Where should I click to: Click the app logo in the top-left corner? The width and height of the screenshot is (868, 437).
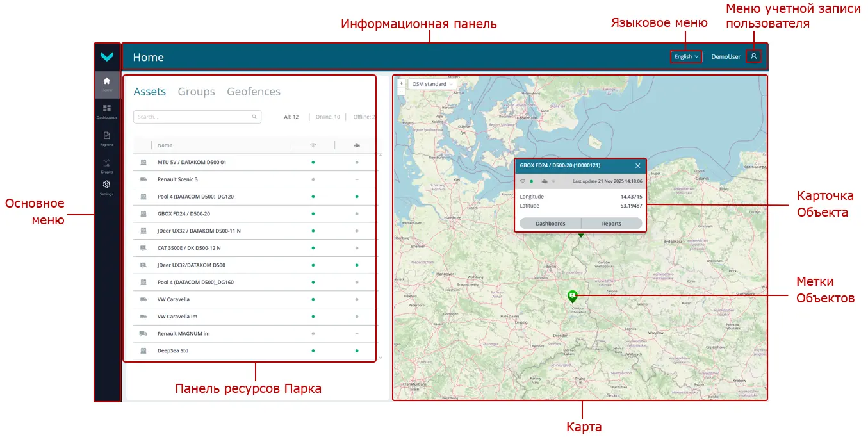click(x=106, y=57)
